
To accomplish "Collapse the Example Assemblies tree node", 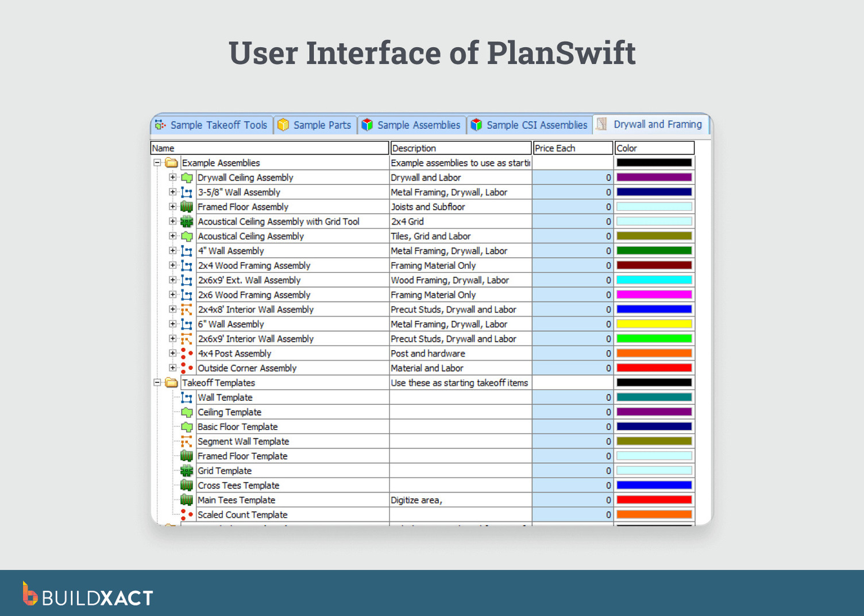I will point(157,162).
